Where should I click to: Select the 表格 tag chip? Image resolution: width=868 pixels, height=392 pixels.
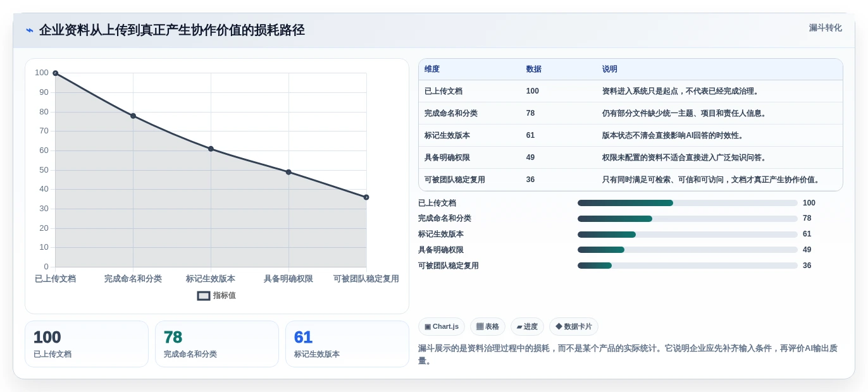tap(488, 327)
